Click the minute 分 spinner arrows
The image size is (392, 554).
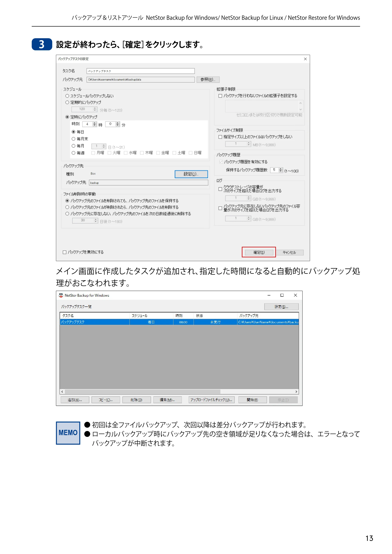118,124
